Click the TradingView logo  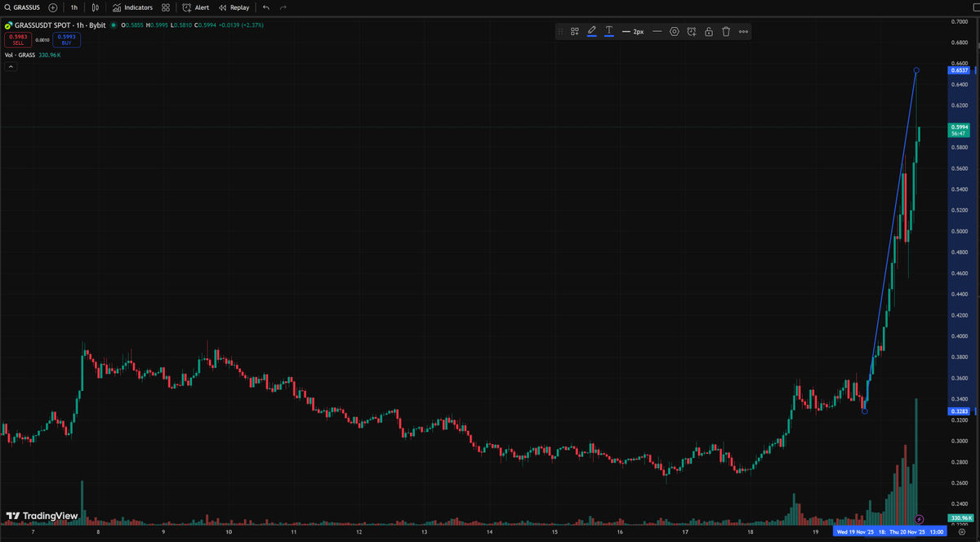(x=42, y=516)
